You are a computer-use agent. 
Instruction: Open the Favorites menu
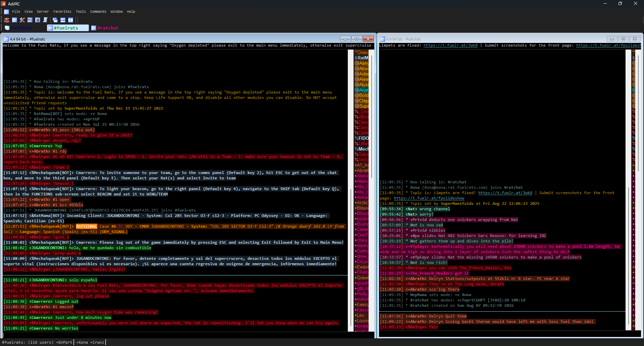(x=62, y=12)
